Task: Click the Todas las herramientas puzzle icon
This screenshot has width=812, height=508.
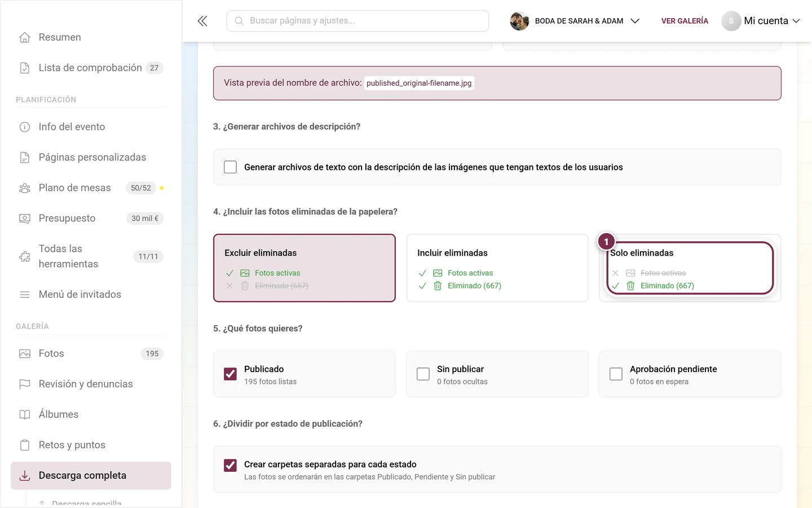Action: [25, 257]
